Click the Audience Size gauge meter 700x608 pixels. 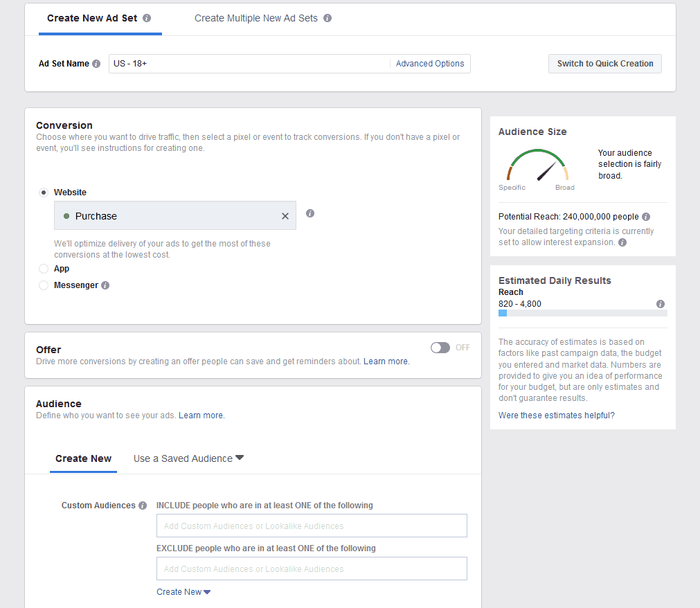click(x=537, y=166)
